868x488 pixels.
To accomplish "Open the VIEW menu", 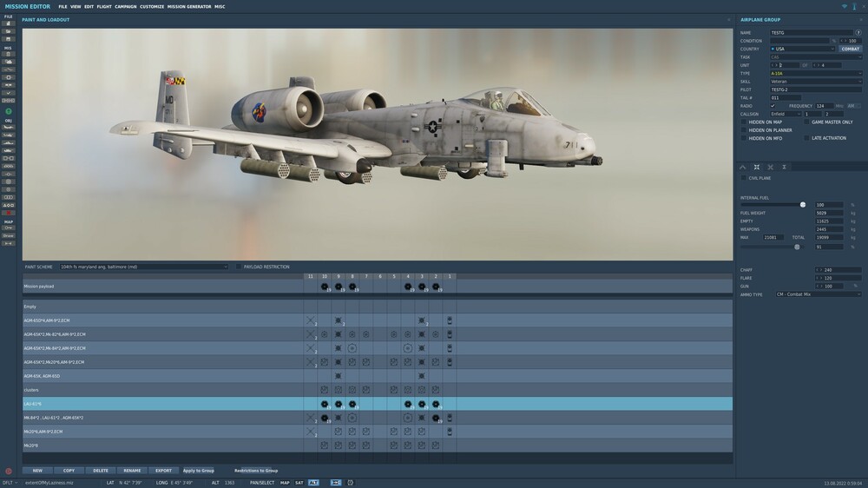I will tap(76, 7).
